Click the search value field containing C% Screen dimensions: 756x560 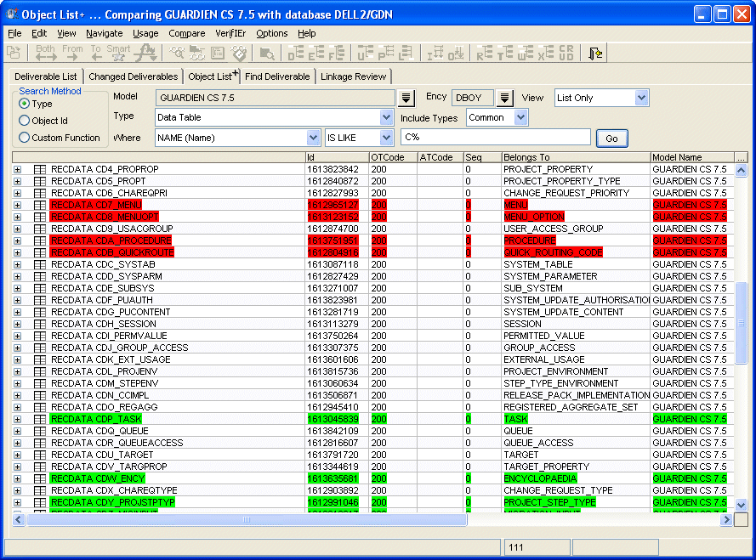495,138
